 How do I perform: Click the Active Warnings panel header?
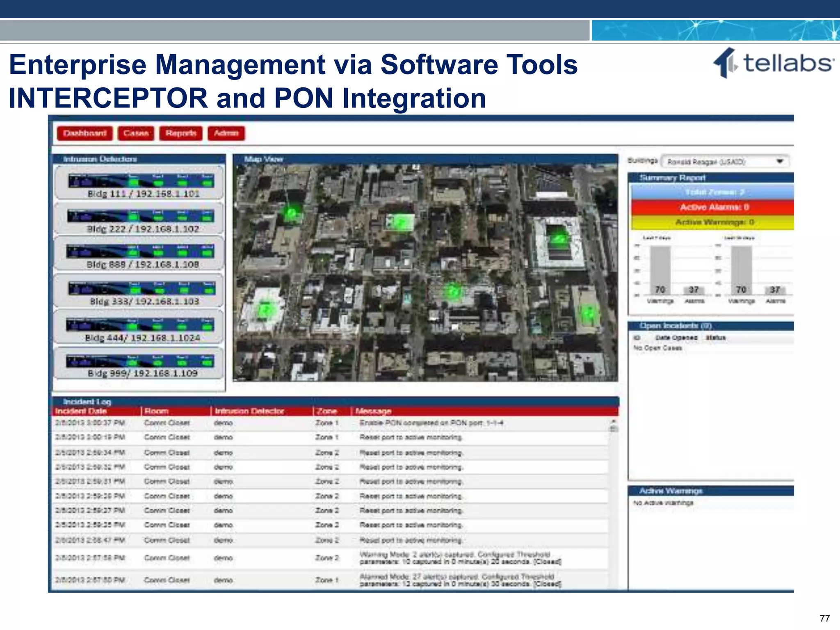point(711,491)
